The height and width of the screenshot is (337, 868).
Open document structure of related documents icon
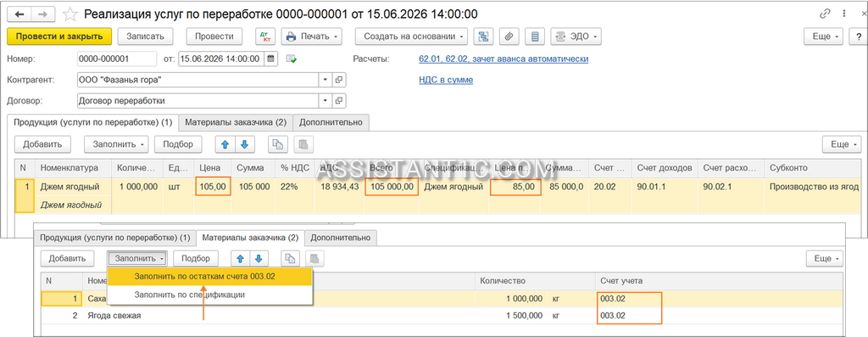pos(484,37)
